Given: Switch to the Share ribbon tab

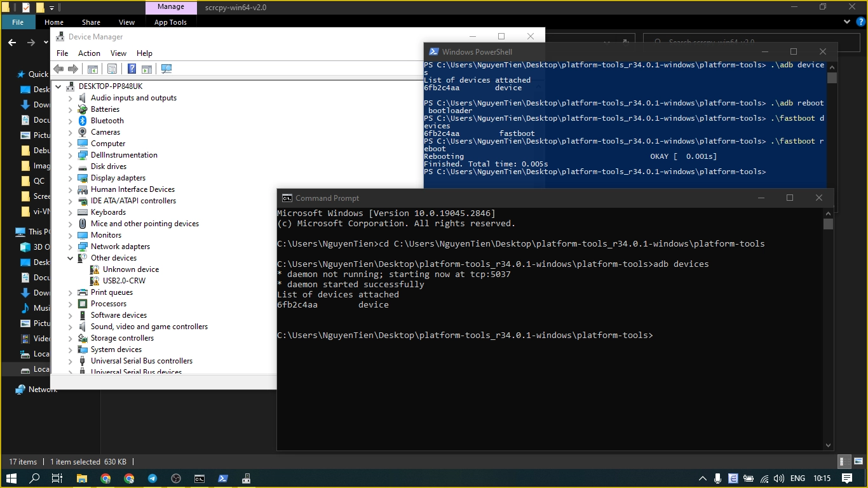Looking at the screenshot, I should pyautogui.click(x=91, y=22).
